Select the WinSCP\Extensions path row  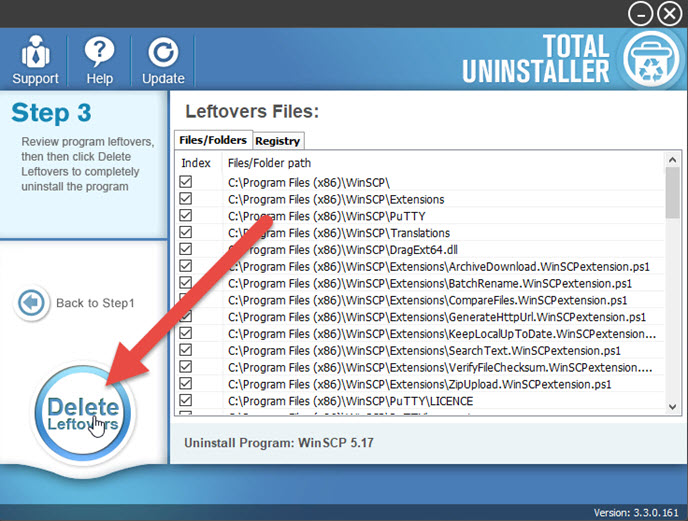pyautogui.click(x=336, y=200)
